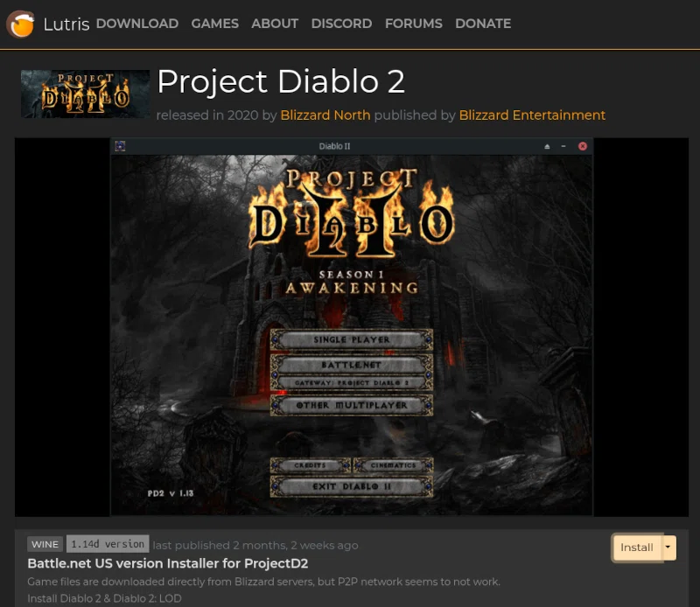Minimize the Diablo II window in screenshot
The height and width of the screenshot is (607, 700).
click(x=563, y=146)
